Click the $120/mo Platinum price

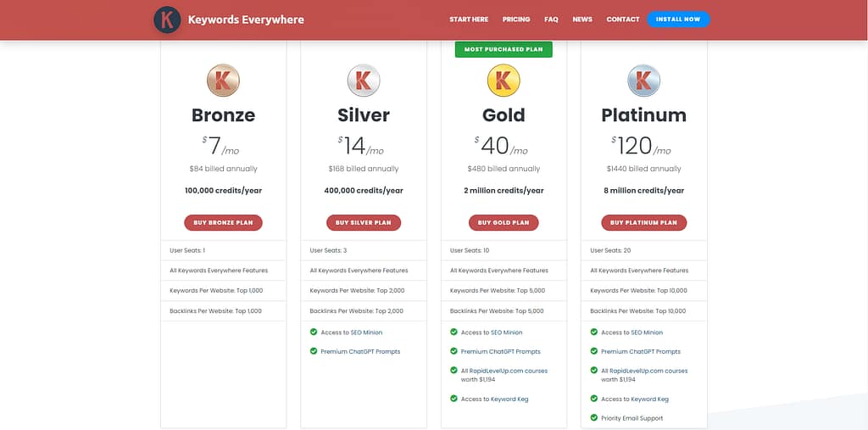(641, 146)
